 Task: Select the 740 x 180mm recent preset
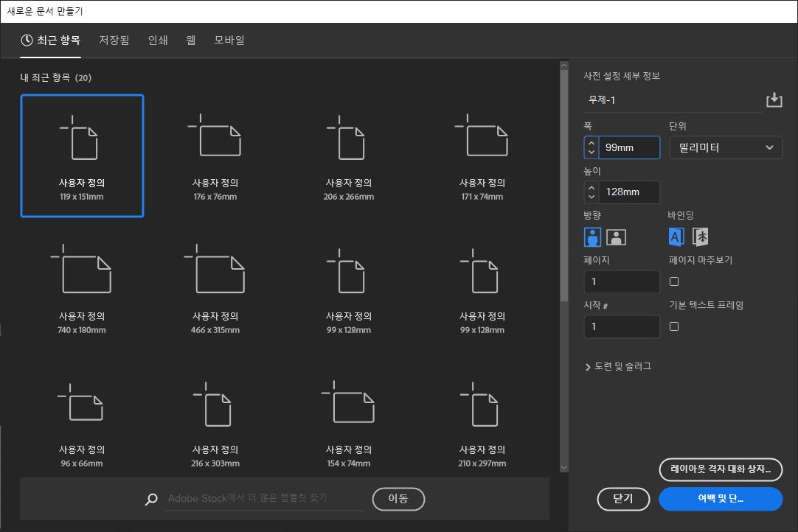click(82, 287)
